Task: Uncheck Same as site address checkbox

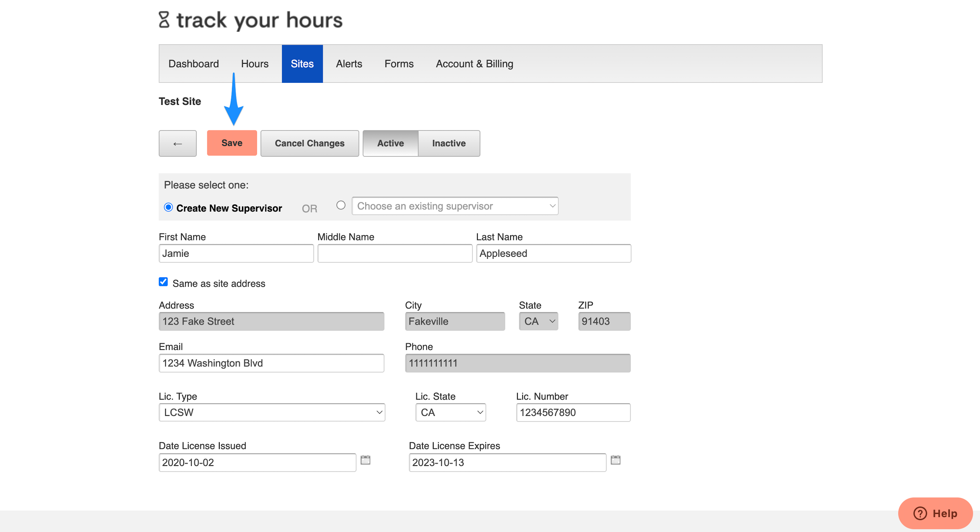Action: pyautogui.click(x=163, y=282)
